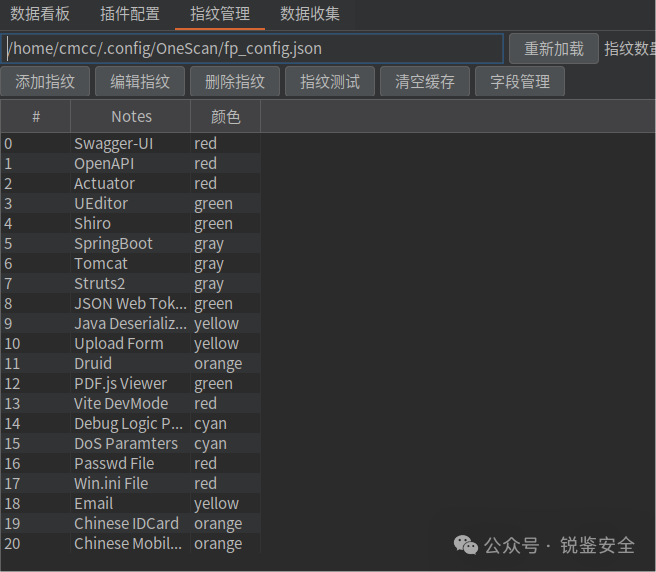Image resolution: width=656 pixels, height=572 pixels.
Task: Sort by the # column header
Action: coord(36,116)
